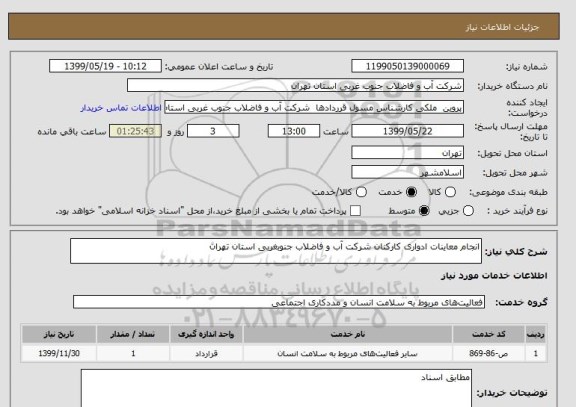Choose the متوسط purchase type radio
576x407 pixels.
(x=424, y=211)
